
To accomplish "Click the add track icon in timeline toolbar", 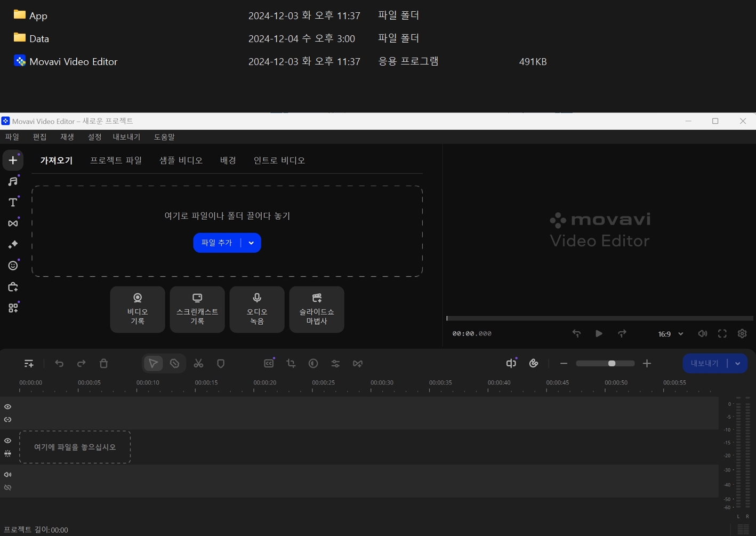I will 29,363.
